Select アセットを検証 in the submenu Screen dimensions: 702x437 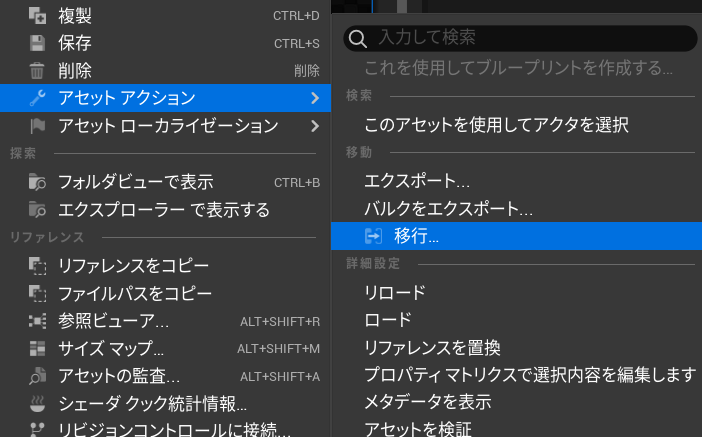(517, 428)
